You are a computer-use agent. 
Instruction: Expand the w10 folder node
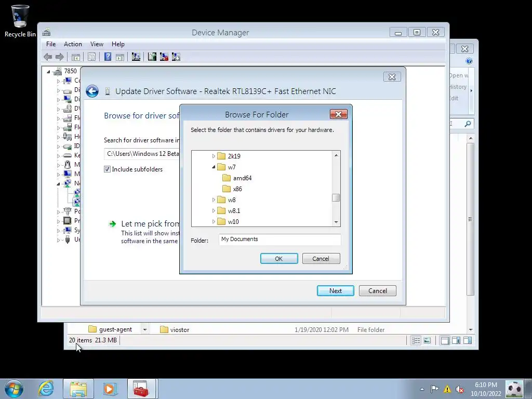point(214,221)
